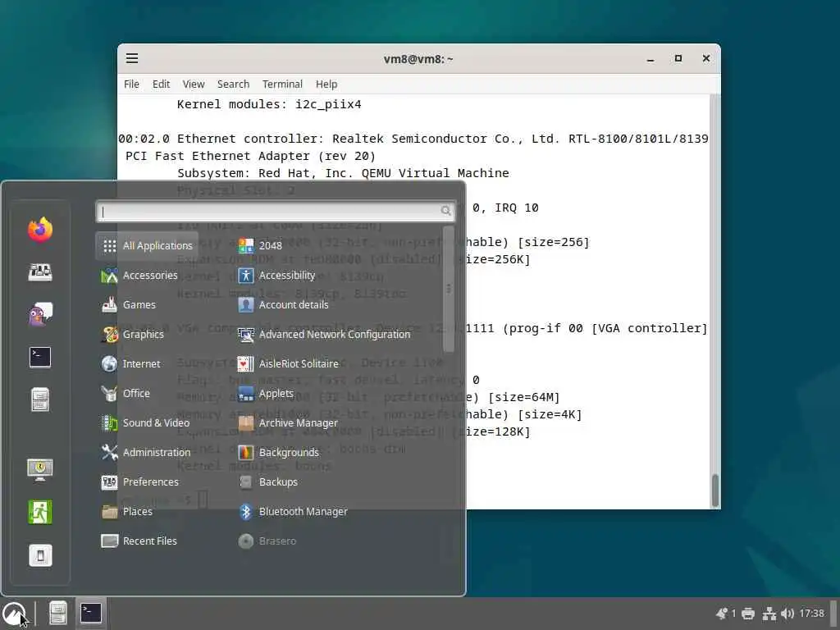Open the terminal View menu
840x630 pixels.
pos(194,84)
